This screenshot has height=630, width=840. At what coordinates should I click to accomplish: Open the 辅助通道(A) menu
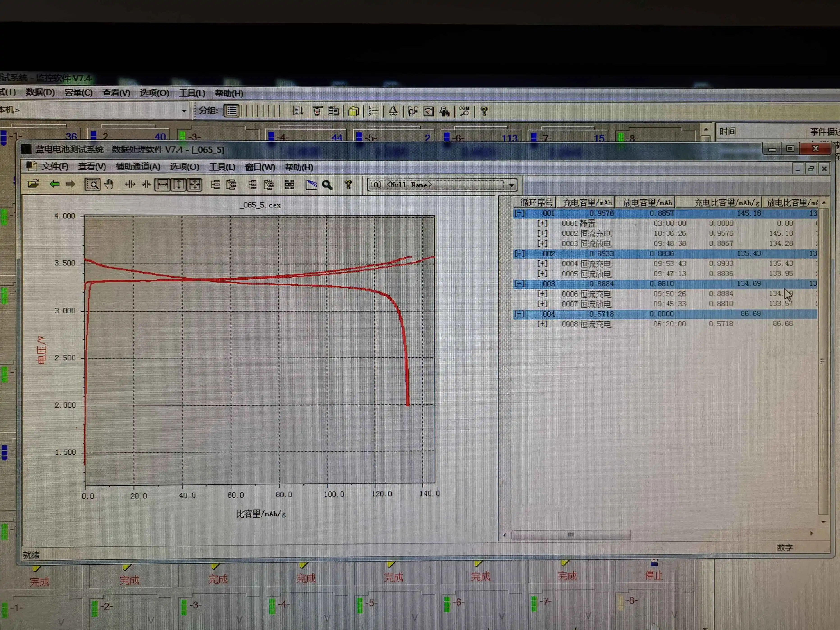(x=138, y=167)
